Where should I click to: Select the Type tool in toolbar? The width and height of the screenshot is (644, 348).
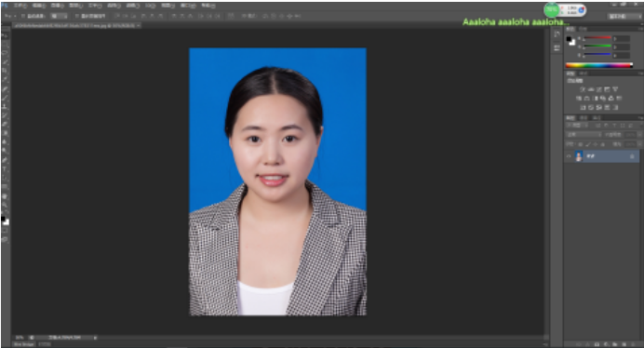tap(5, 168)
